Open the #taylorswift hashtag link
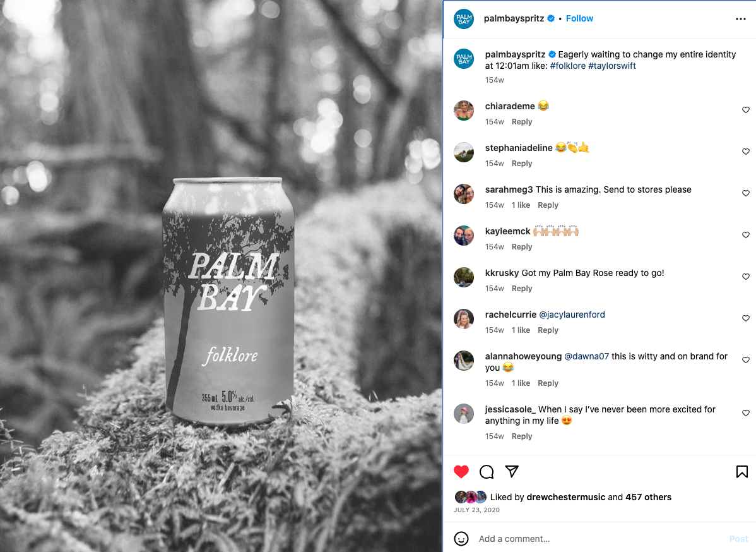This screenshot has height=552, width=756. (x=612, y=66)
